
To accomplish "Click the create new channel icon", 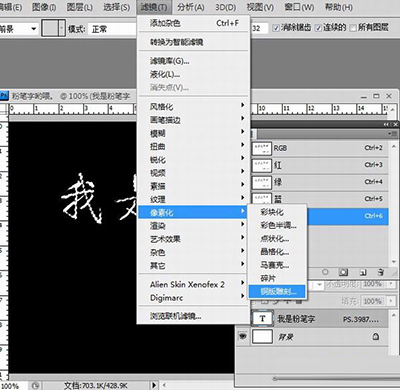I will click(x=363, y=273).
